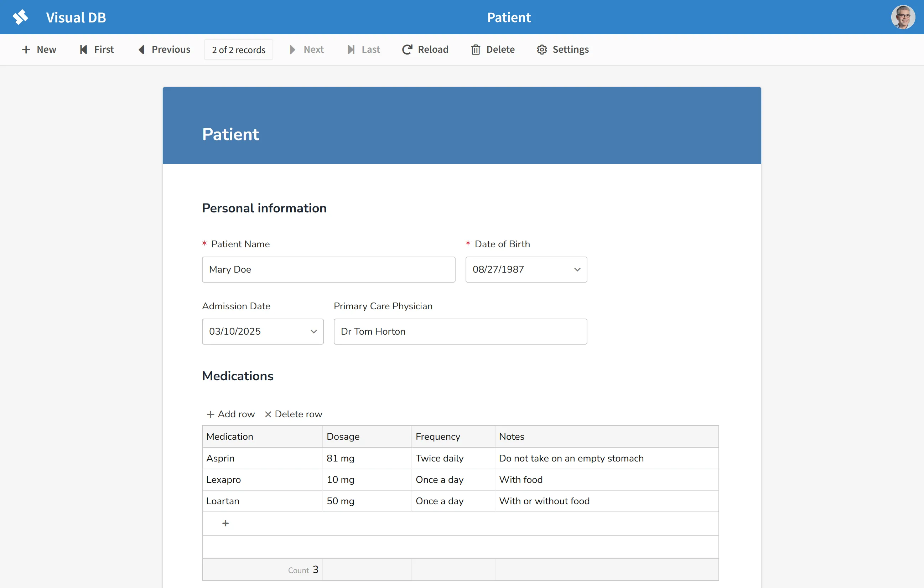
Task: Click the Primary Care Physician field
Action: point(460,332)
